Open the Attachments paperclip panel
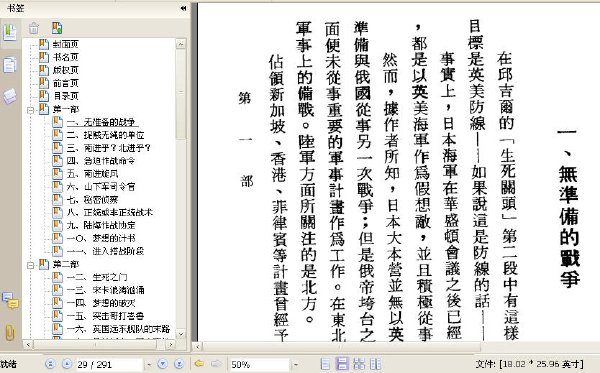 [x=10, y=332]
